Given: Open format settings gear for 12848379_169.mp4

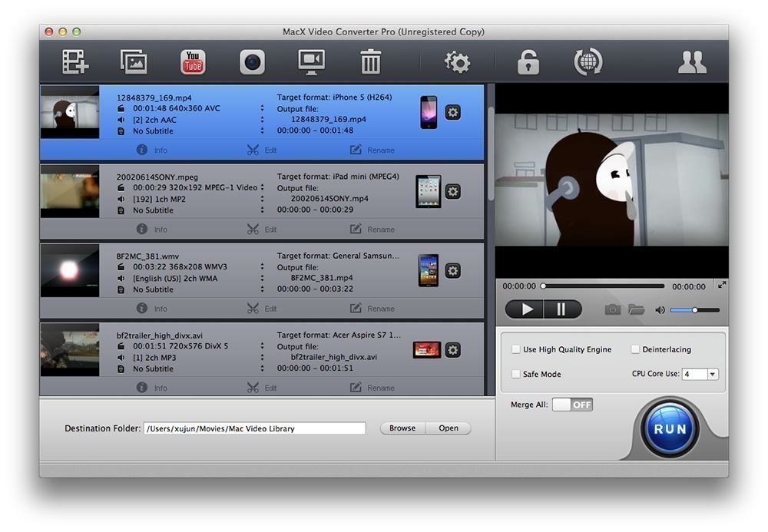Looking at the screenshot, I should (x=452, y=112).
